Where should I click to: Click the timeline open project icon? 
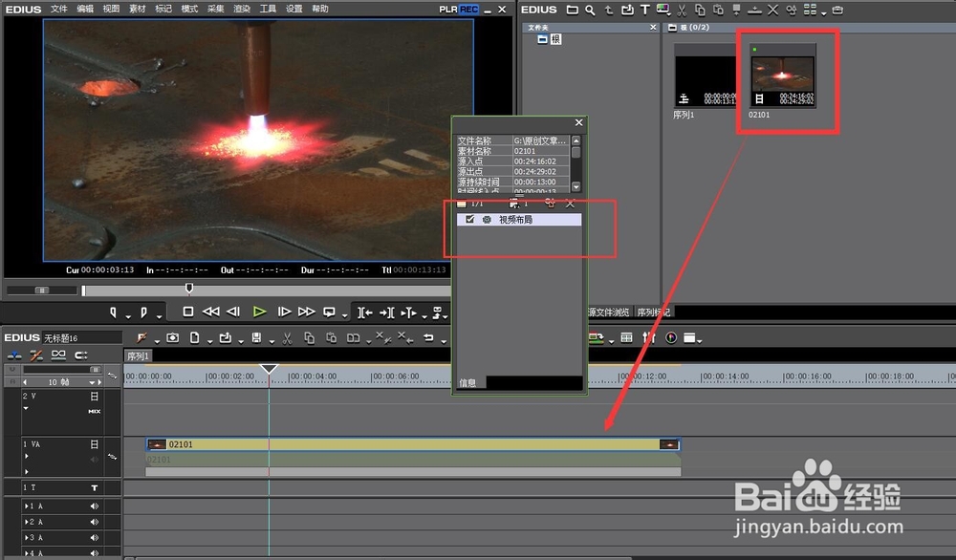point(226,337)
